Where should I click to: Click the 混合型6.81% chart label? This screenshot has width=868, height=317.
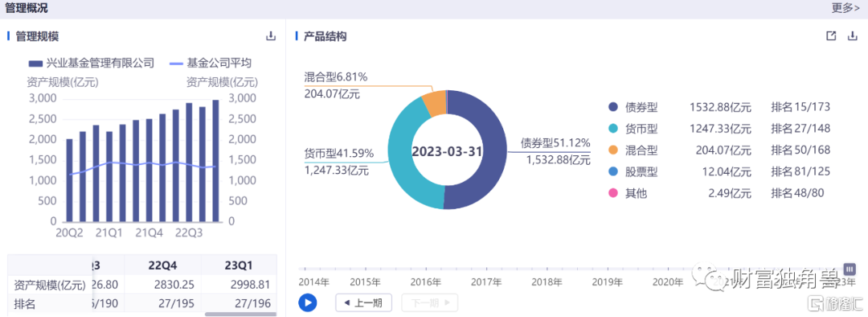[x=336, y=77]
